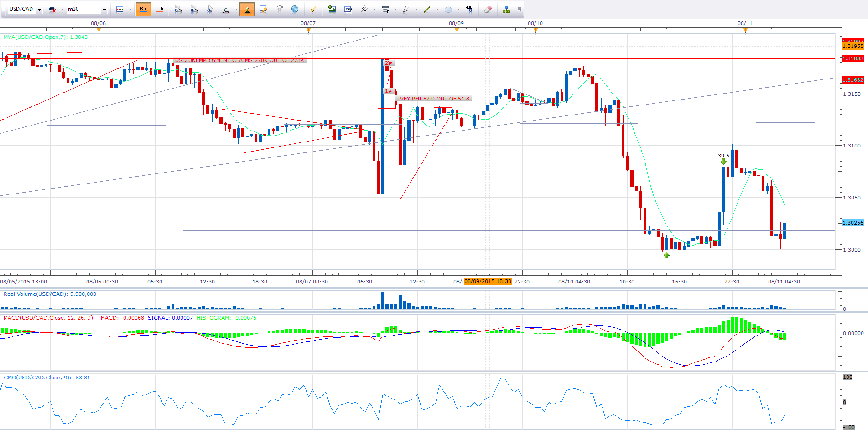Toggle the highlighted vertical autoscale button
The image size is (868, 430).
point(247,9)
